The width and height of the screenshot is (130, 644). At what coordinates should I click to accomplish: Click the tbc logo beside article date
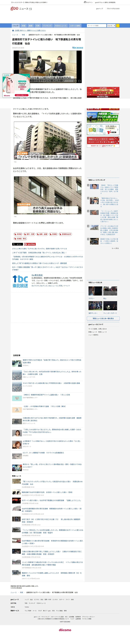tap(78, 48)
